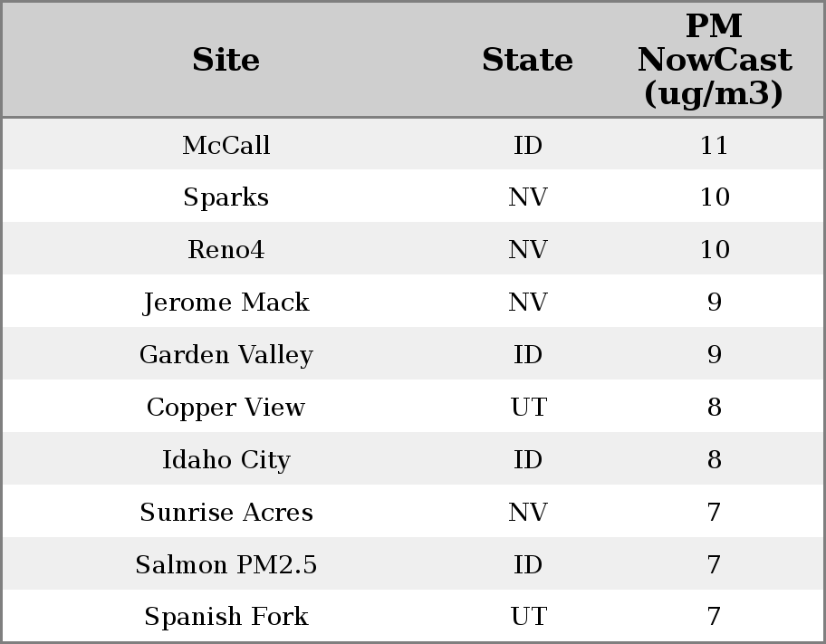Click the McCall NowCast value 11
This screenshot has height=644, width=826.
[x=714, y=145]
